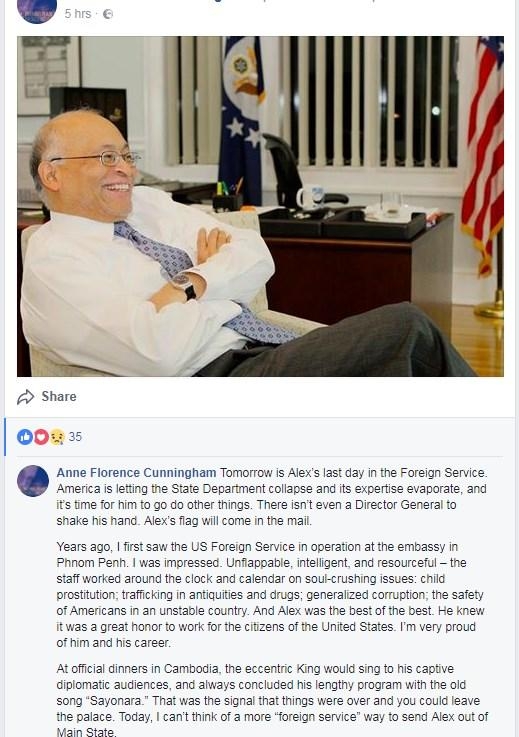Click the Sad face reaction icon
Image resolution: width=519 pixels, height=737 pixels.
pos(57,437)
